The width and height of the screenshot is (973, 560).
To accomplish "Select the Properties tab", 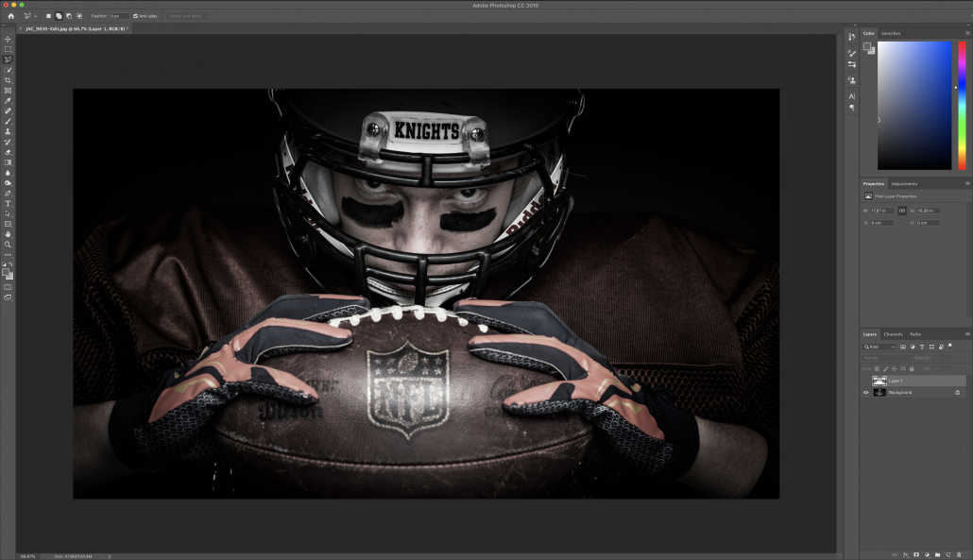I will 873,183.
